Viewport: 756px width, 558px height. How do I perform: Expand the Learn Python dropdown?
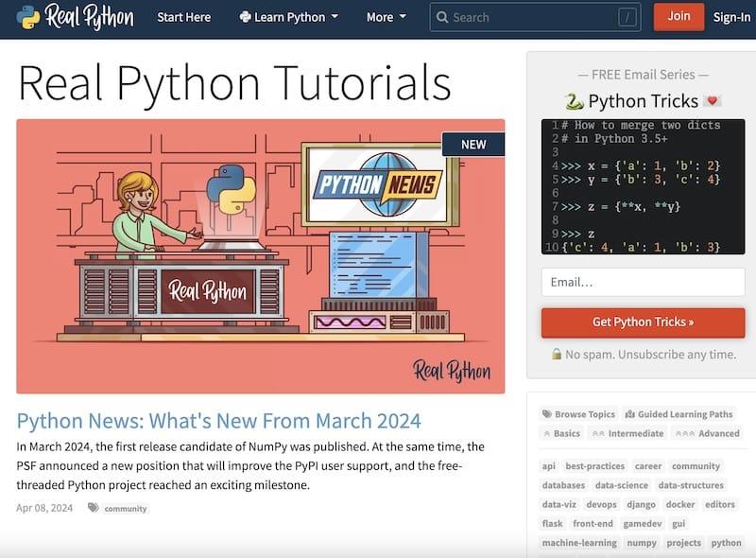pos(289,17)
